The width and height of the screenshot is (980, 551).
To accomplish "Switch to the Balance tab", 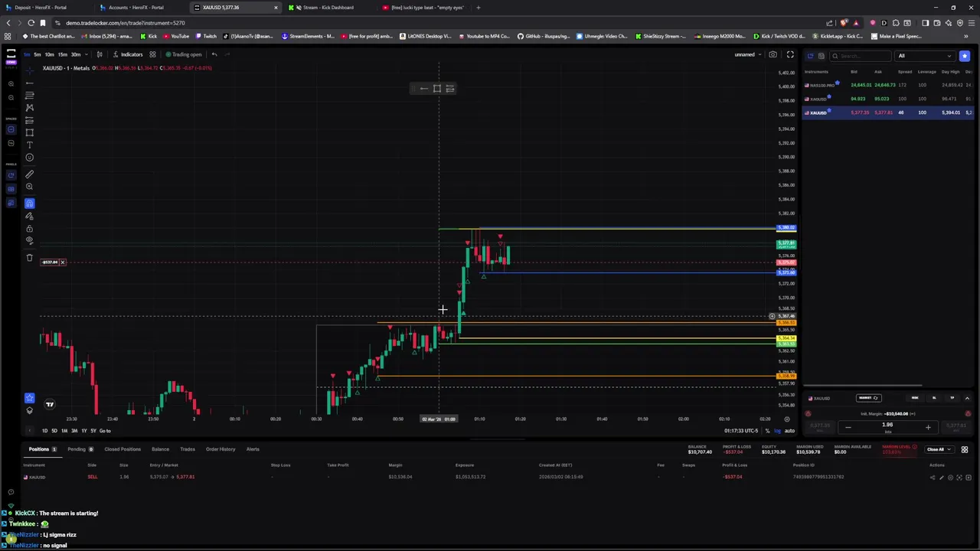I will pyautogui.click(x=160, y=449).
